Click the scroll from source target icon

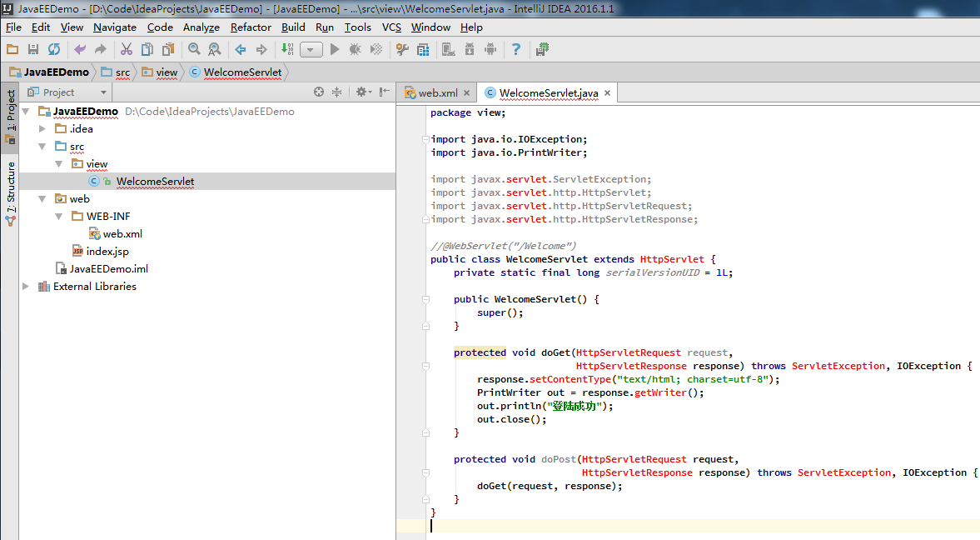pyautogui.click(x=319, y=92)
